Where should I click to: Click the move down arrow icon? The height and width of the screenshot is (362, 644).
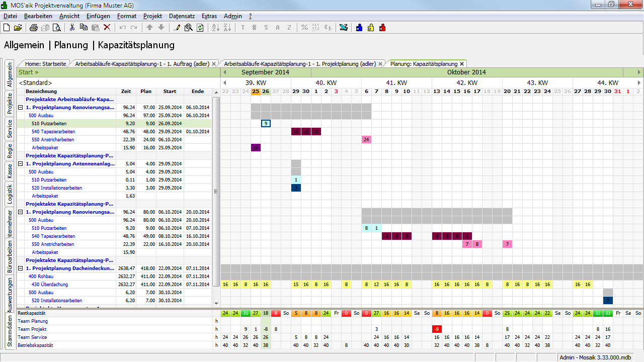pos(161,28)
